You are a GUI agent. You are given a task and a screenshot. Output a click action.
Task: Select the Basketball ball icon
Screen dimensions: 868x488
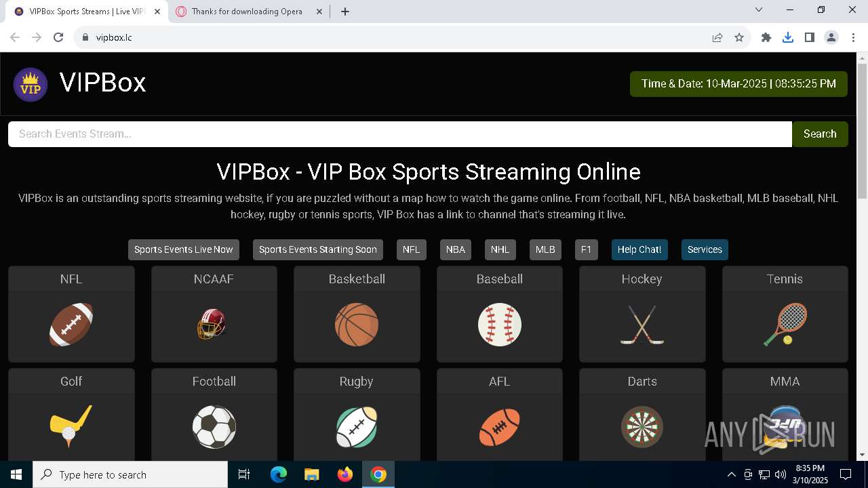[357, 325]
